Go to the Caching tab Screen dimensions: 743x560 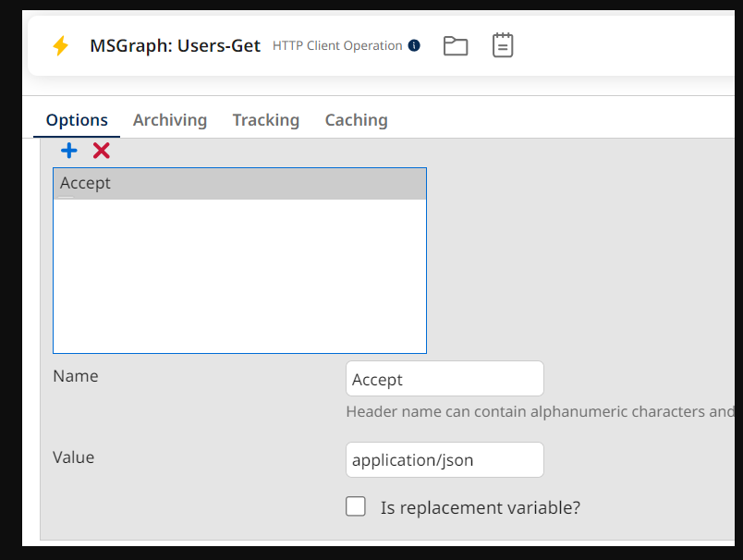click(x=356, y=120)
